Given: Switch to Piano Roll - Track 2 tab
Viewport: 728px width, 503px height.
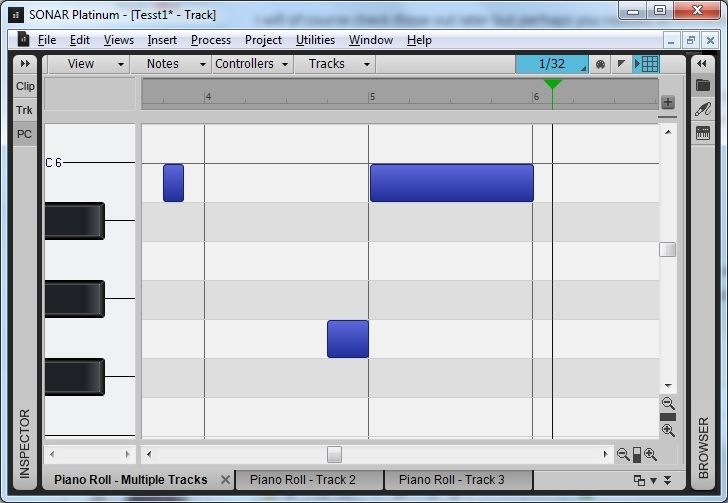Looking at the screenshot, I should [303, 480].
